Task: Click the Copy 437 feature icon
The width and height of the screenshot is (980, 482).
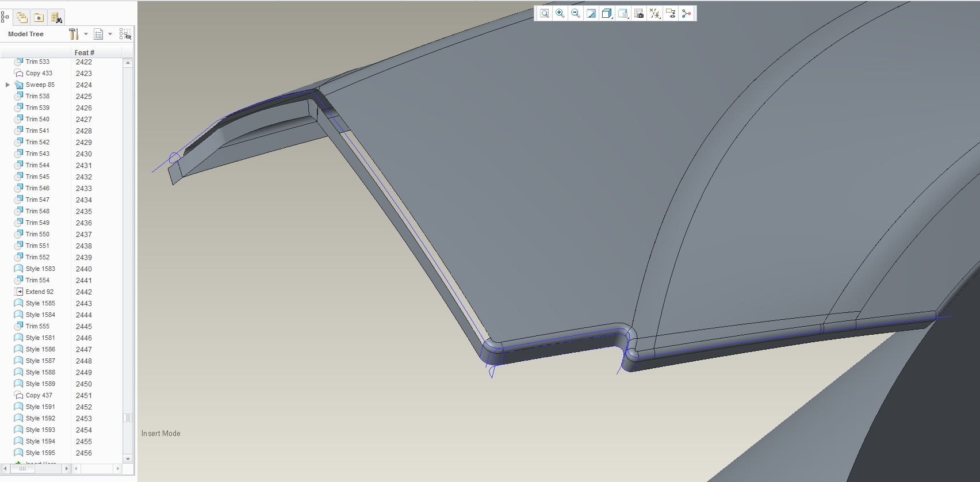Action: [x=18, y=395]
